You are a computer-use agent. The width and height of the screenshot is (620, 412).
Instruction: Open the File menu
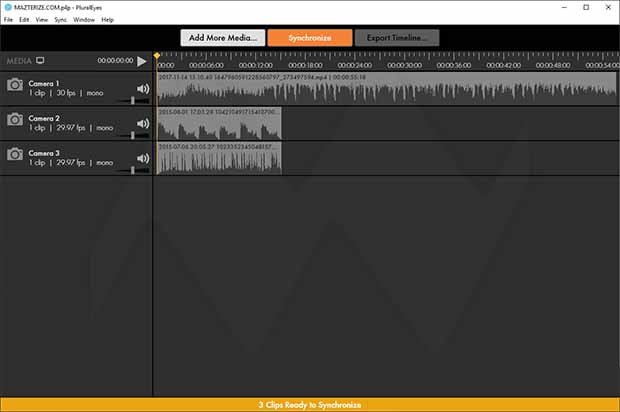tap(8, 20)
